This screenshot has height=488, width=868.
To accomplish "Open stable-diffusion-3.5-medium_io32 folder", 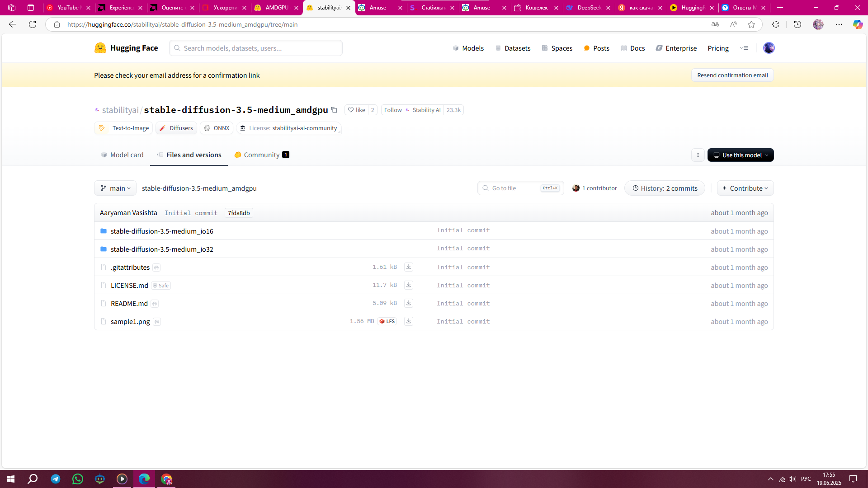I will 162,249.
